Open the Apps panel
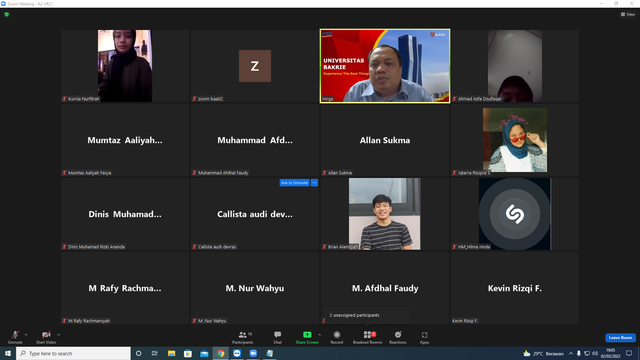The image size is (640, 360). click(x=424, y=337)
